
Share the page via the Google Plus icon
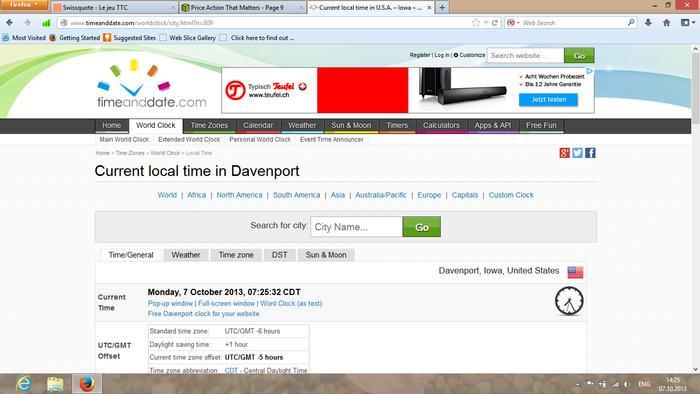click(x=564, y=153)
